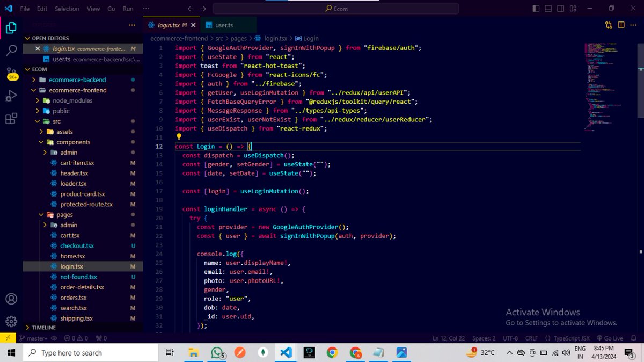Change the UTF-8 encoding
This screenshot has width=644, height=362.
pos(510,338)
